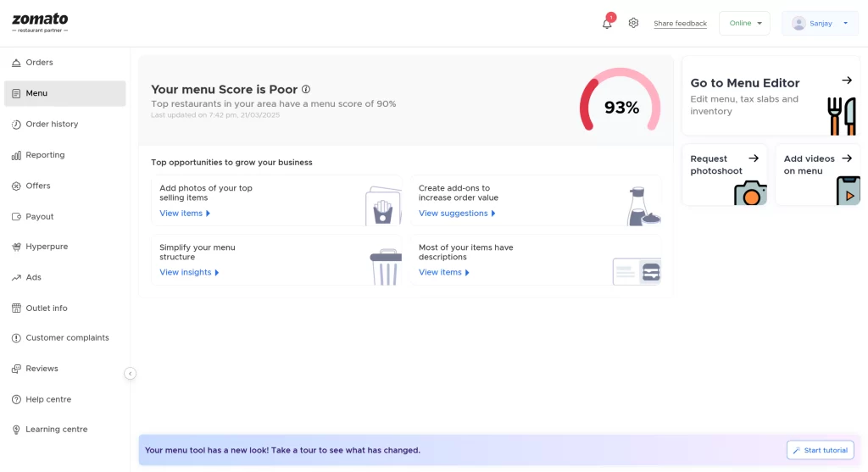Click the Offers badge icon
Viewport: 868px width, 472px height.
[17, 186]
